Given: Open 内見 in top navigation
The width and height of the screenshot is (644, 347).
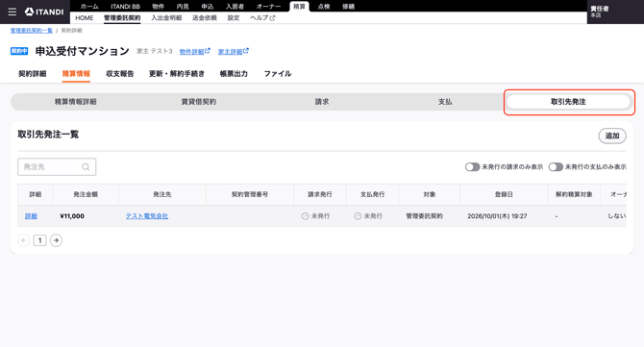Looking at the screenshot, I should (183, 7).
